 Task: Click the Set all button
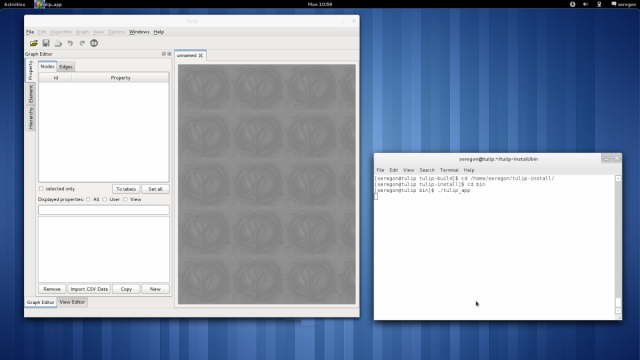(156, 189)
